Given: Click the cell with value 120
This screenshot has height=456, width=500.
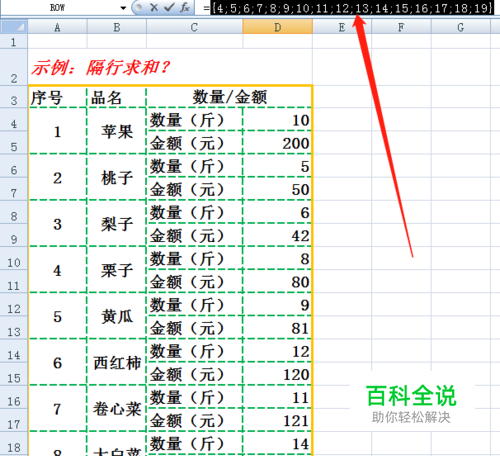Looking at the screenshot, I should point(277,374).
